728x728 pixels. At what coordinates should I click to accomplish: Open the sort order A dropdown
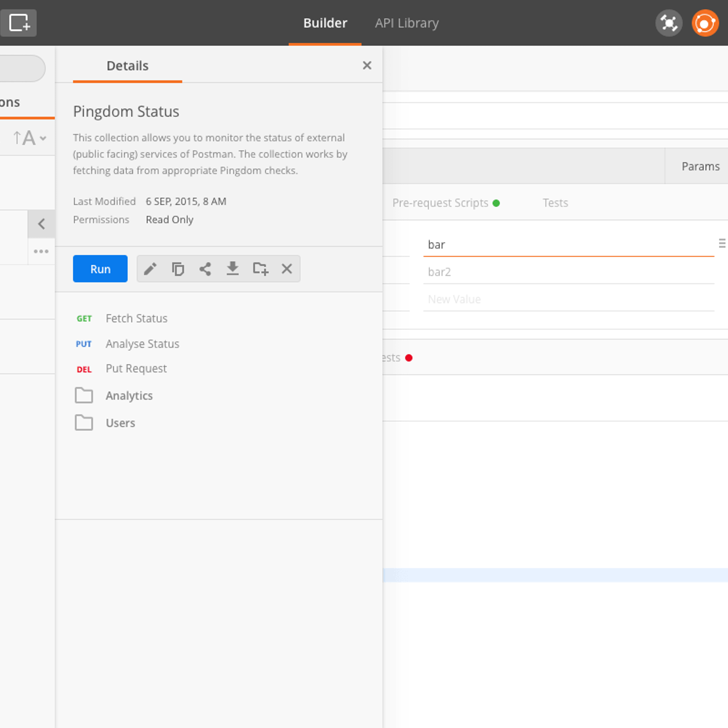(30, 138)
